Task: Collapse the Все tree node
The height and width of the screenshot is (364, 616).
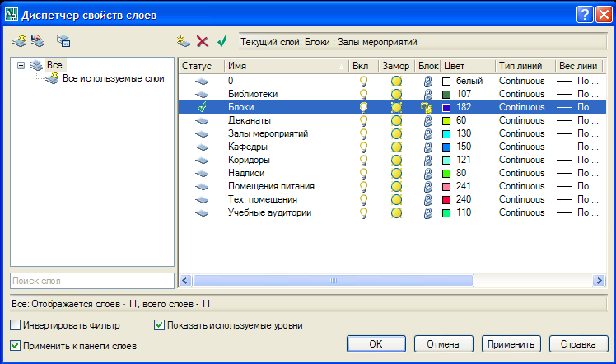Action: click(x=21, y=65)
